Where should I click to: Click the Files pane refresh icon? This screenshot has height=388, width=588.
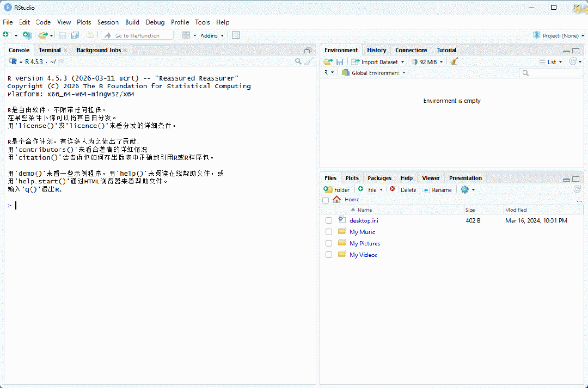coord(577,189)
